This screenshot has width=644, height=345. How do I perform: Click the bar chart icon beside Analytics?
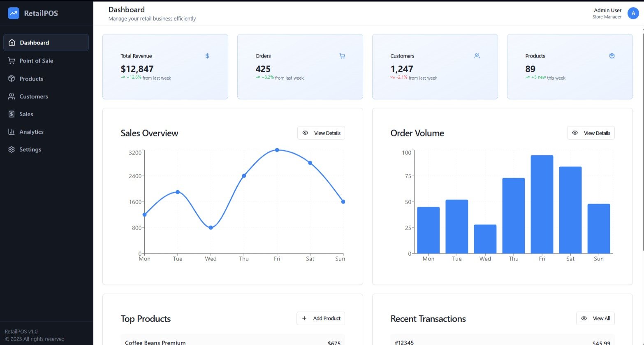point(12,132)
